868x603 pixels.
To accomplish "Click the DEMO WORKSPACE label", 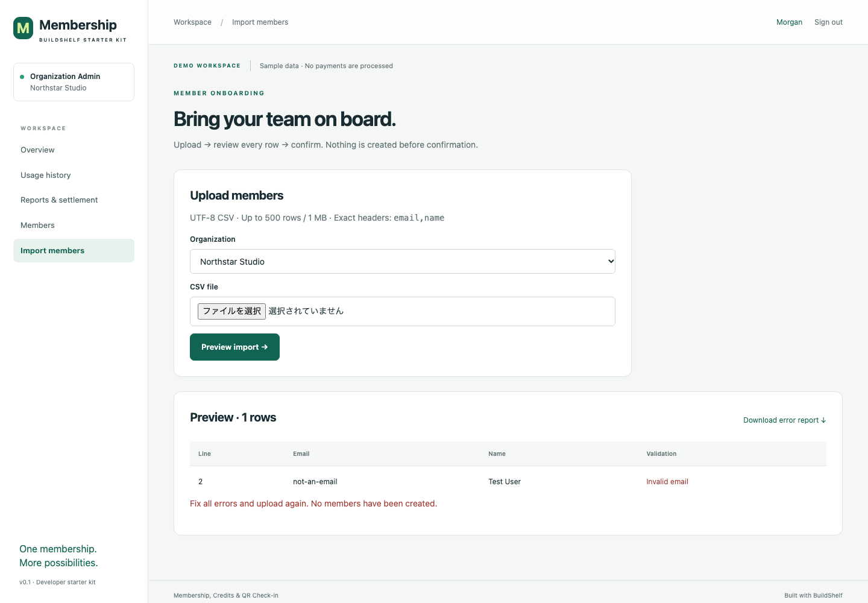I will click(x=207, y=66).
